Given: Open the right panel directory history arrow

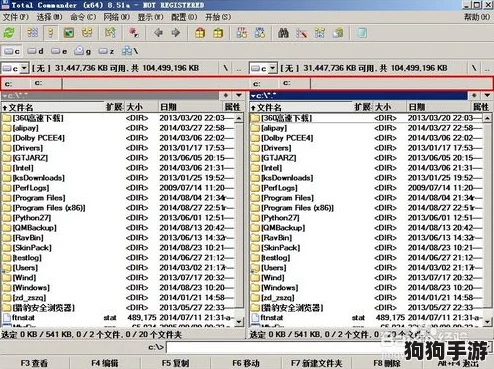Looking at the screenshot, I should tap(487, 95).
